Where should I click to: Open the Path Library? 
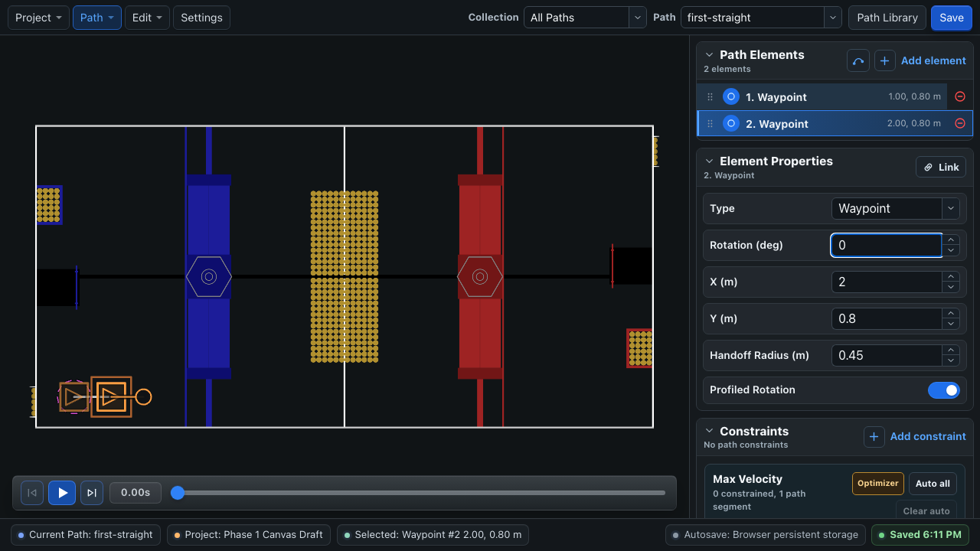pos(887,18)
